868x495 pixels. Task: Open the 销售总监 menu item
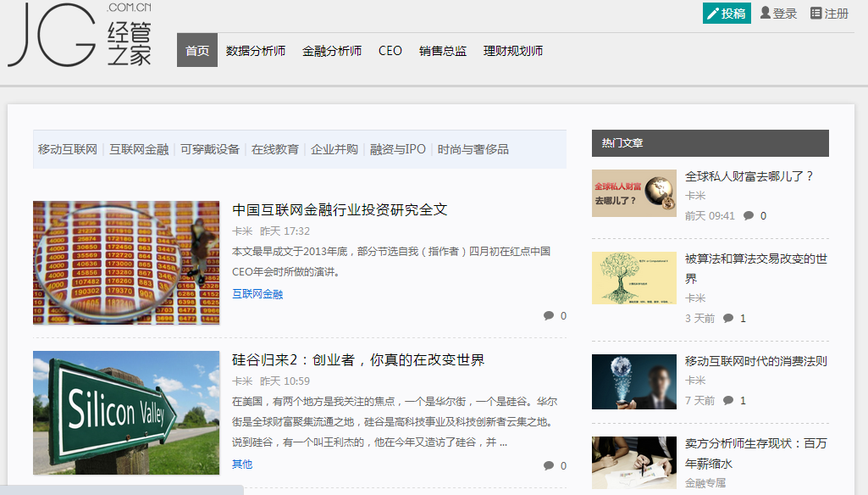pyautogui.click(x=443, y=51)
